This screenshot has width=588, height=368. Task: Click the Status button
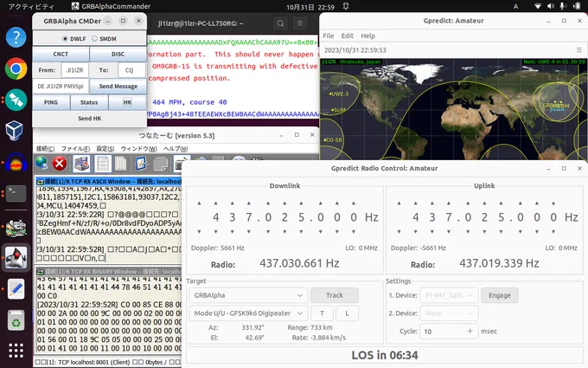89,102
